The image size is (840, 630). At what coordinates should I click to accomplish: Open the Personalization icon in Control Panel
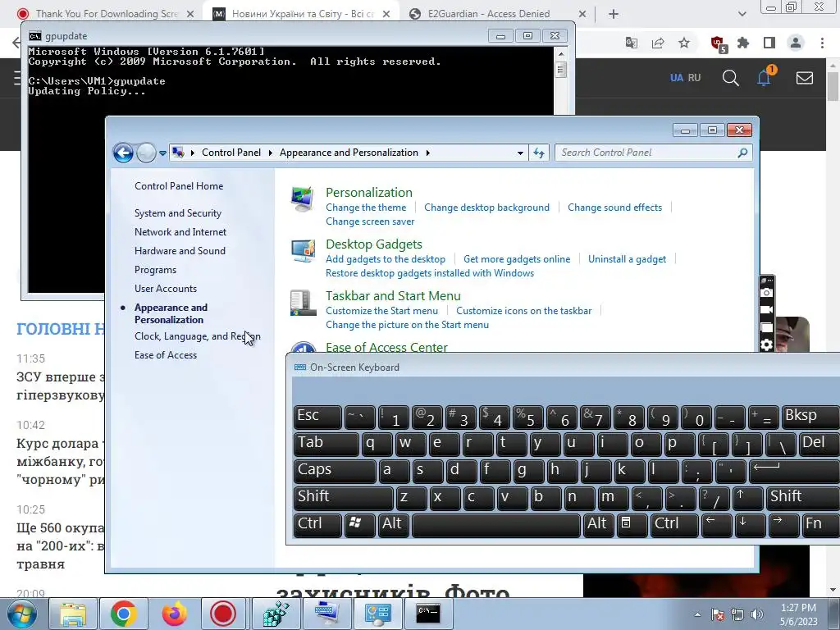click(302, 199)
